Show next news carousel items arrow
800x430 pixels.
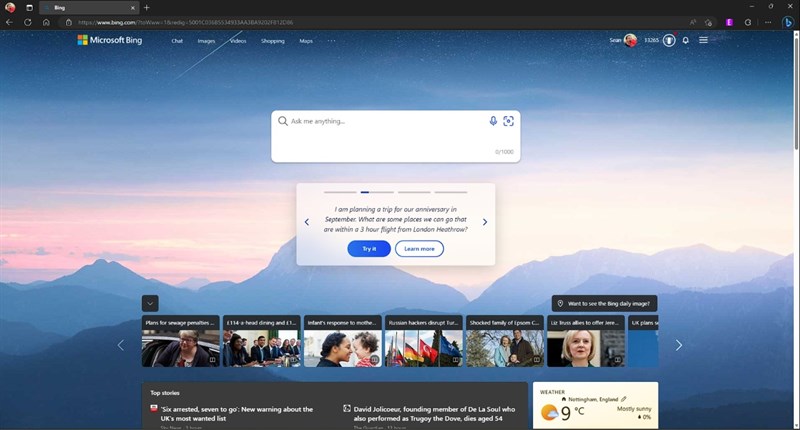pyautogui.click(x=679, y=345)
